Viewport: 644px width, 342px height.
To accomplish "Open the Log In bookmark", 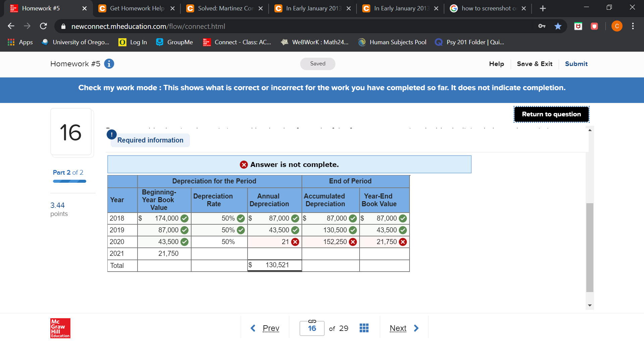I will coord(133,42).
